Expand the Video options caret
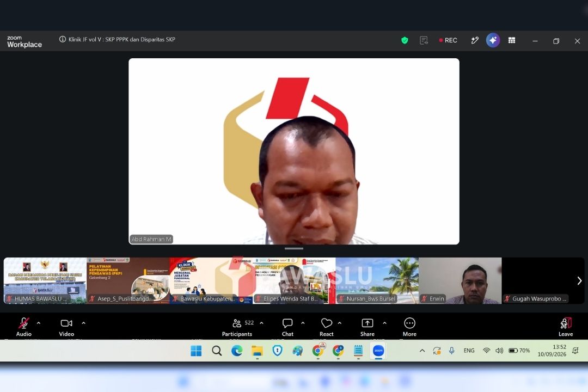The image size is (588, 392). [84, 323]
